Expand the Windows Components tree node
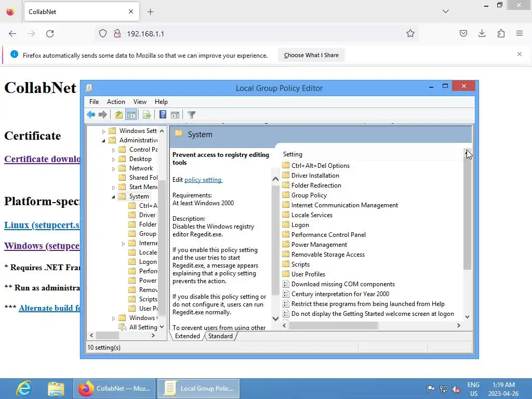The width and height of the screenshot is (532, 399). pyautogui.click(x=114, y=318)
